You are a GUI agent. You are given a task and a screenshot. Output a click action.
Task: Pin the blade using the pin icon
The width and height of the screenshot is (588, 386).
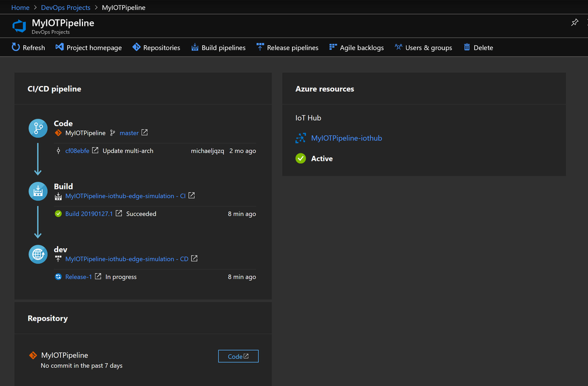coord(574,22)
